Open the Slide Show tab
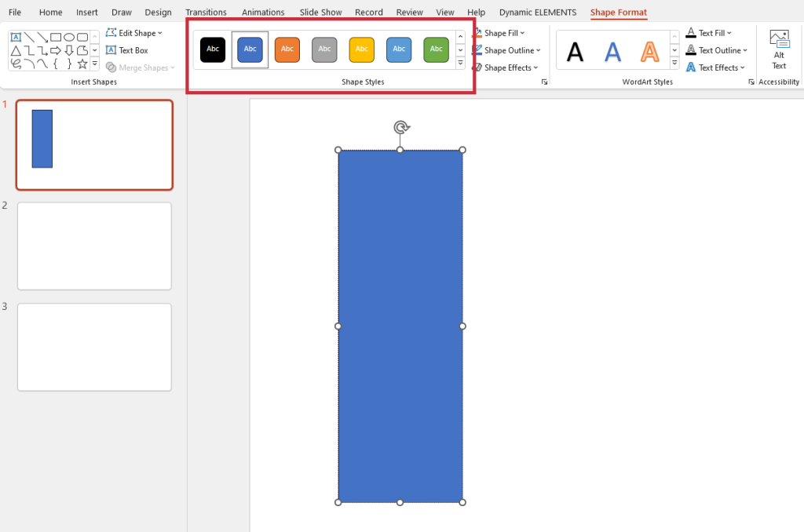804x532 pixels. click(320, 13)
